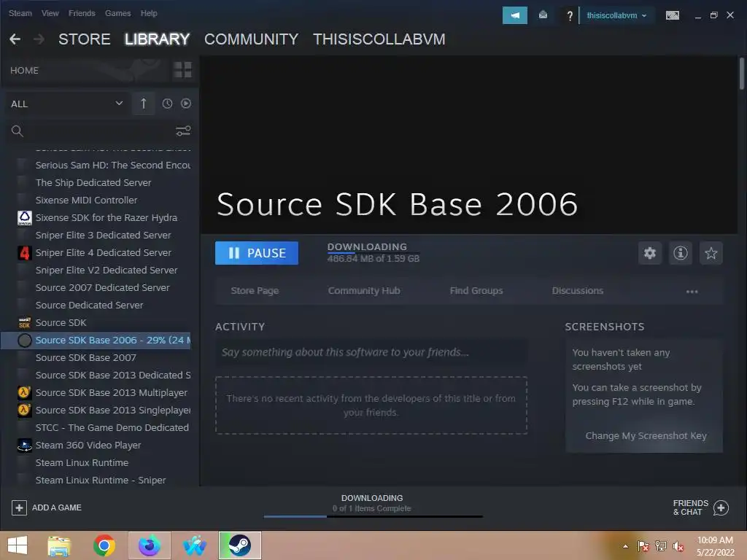Click the library search field
The width and height of the screenshot is (747, 560).
point(98,131)
